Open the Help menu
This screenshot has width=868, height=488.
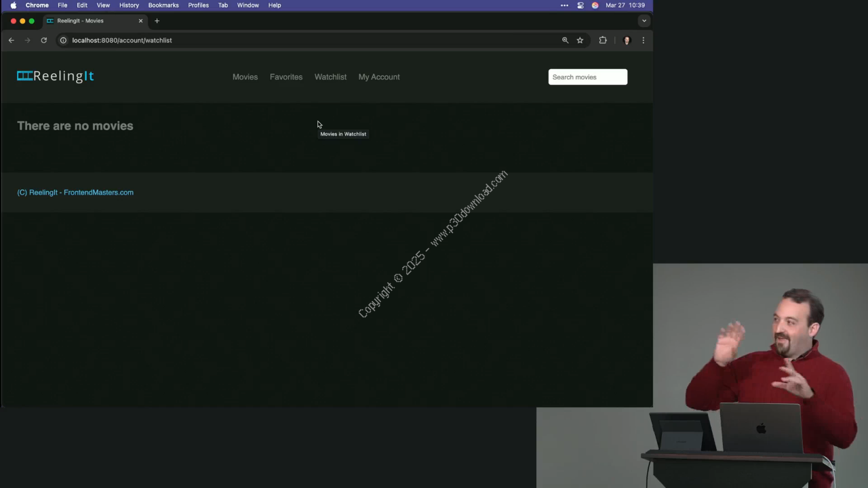(275, 5)
